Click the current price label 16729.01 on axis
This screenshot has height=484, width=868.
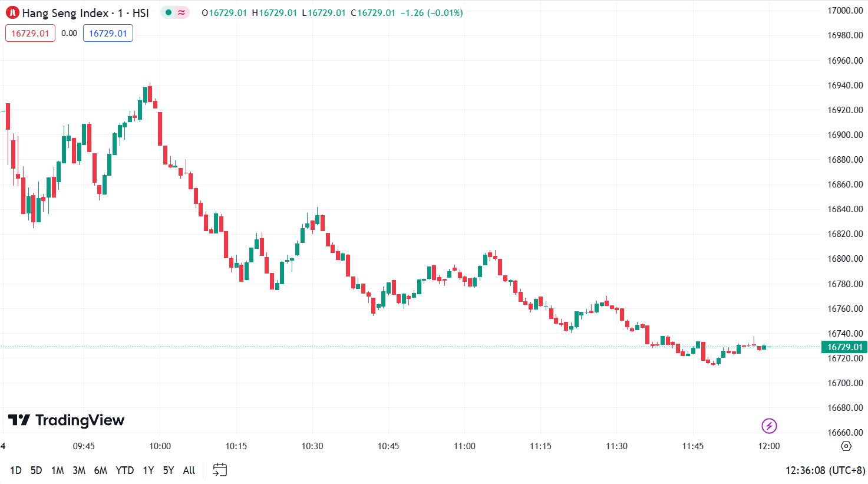(x=844, y=347)
